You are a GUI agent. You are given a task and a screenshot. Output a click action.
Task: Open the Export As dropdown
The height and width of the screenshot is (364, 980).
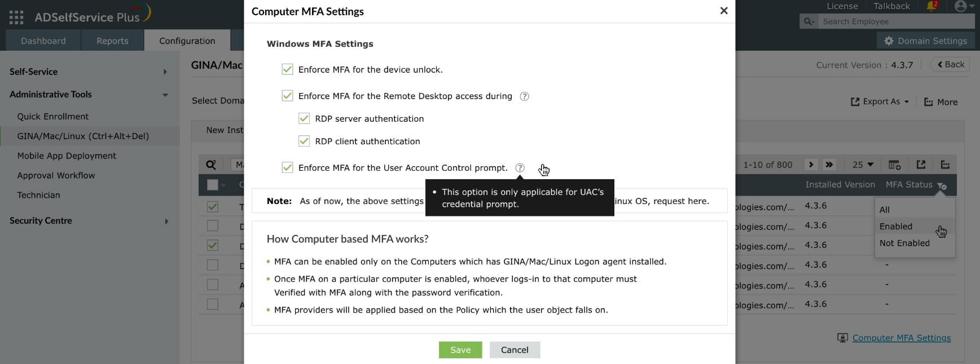[880, 102]
